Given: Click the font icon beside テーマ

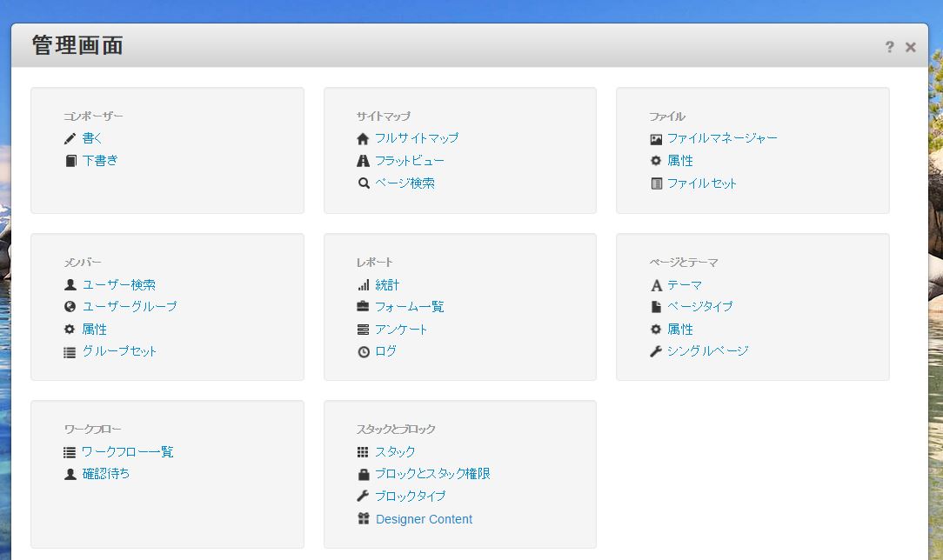Looking at the screenshot, I should point(656,285).
